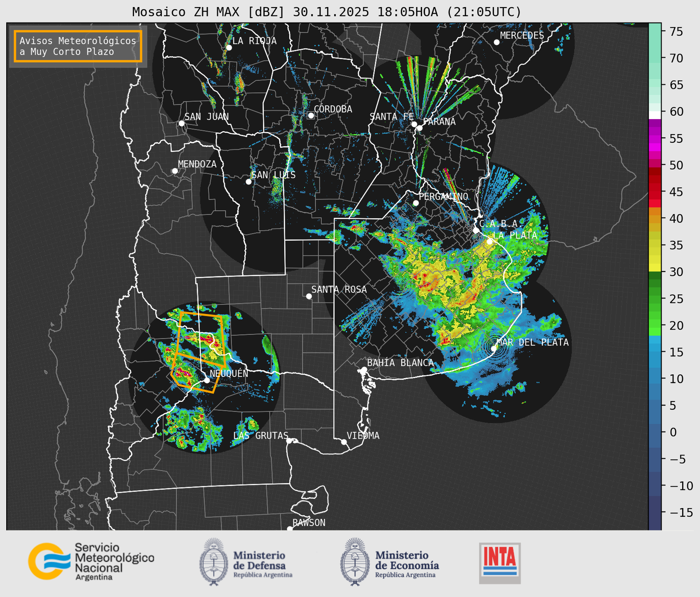This screenshot has width=700, height=597.
Task: Click the SANTA ROSA map label
Action: pos(339,289)
